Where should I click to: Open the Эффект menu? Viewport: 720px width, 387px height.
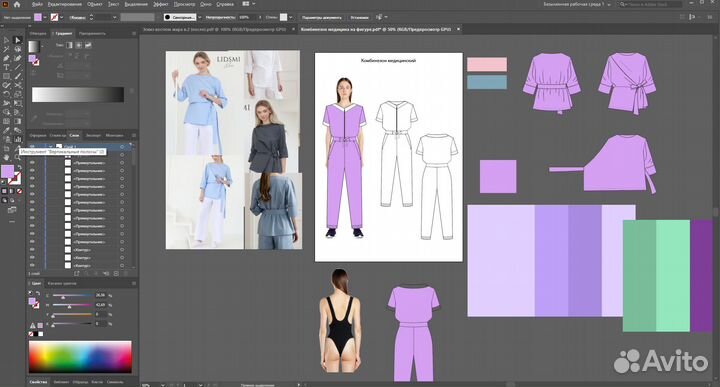click(161, 4)
